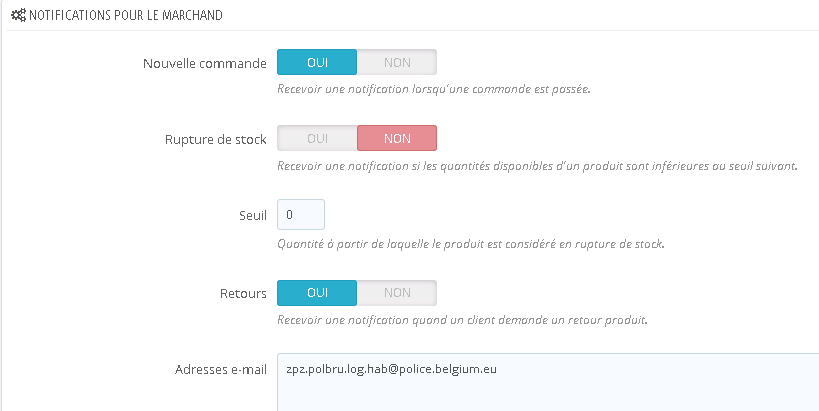Click help text about commande passée
The height and width of the screenshot is (411, 819).
(434, 89)
